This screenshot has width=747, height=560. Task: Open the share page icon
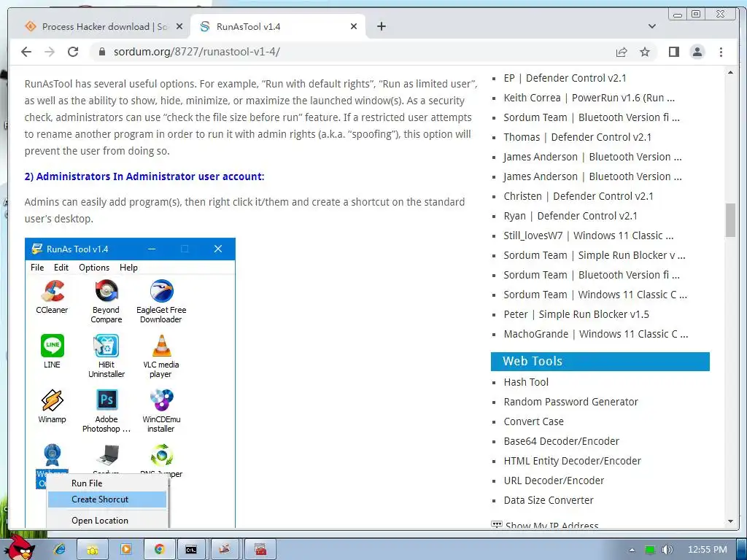click(x=622, y=52)
